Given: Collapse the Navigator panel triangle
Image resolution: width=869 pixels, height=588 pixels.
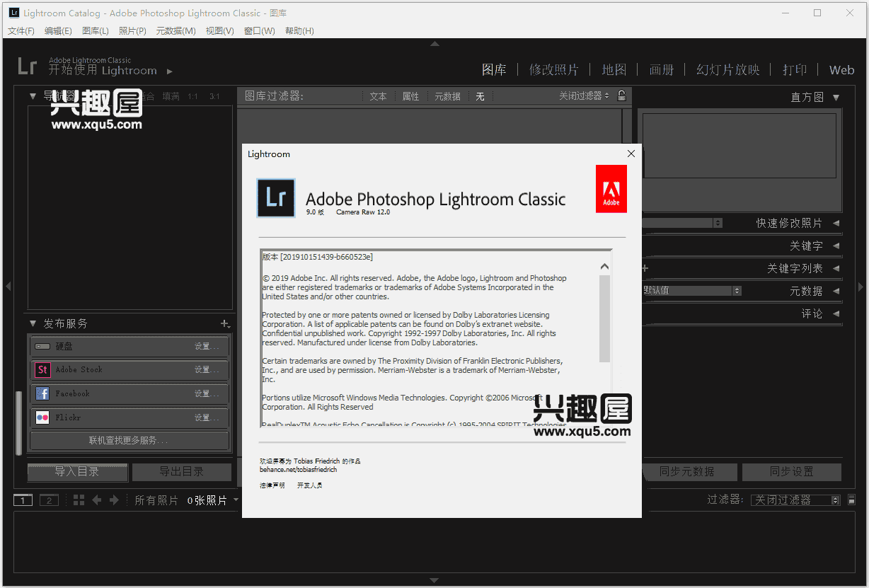Looking at the screenshot, I should pyautogui.click(x=33, y=96).
